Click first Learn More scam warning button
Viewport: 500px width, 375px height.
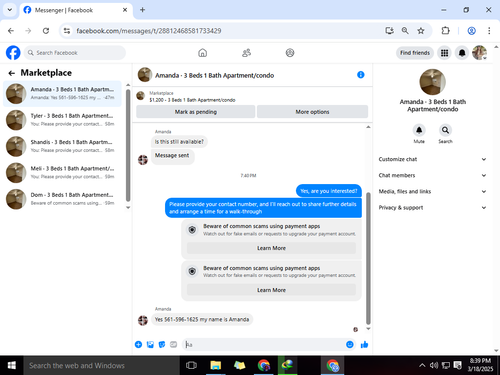[271, 248]
